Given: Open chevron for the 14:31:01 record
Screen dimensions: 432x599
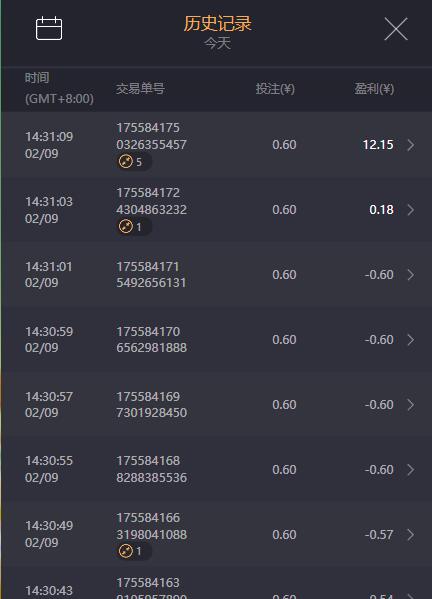Looking at the screenshot, I should tap(411, 275).
